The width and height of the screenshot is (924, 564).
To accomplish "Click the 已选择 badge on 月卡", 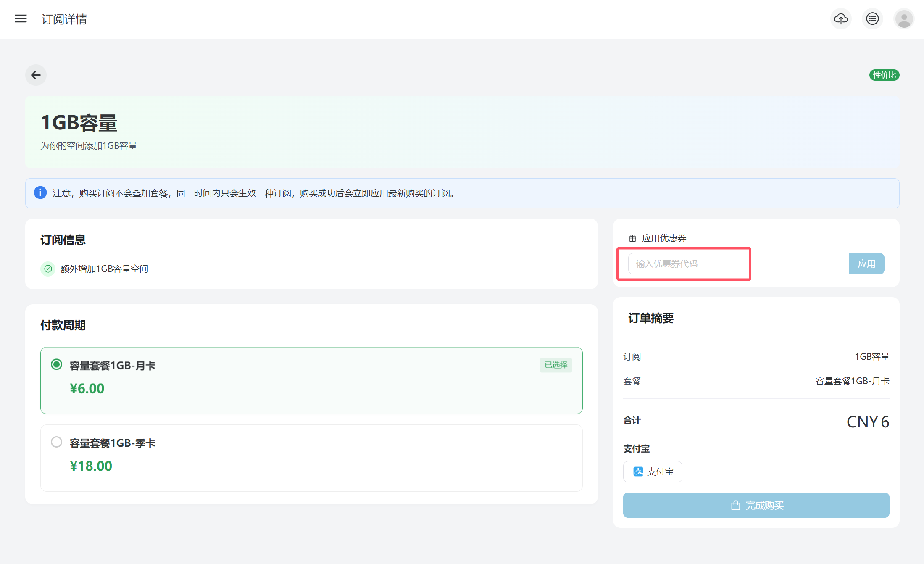I will tap(555, 365).
